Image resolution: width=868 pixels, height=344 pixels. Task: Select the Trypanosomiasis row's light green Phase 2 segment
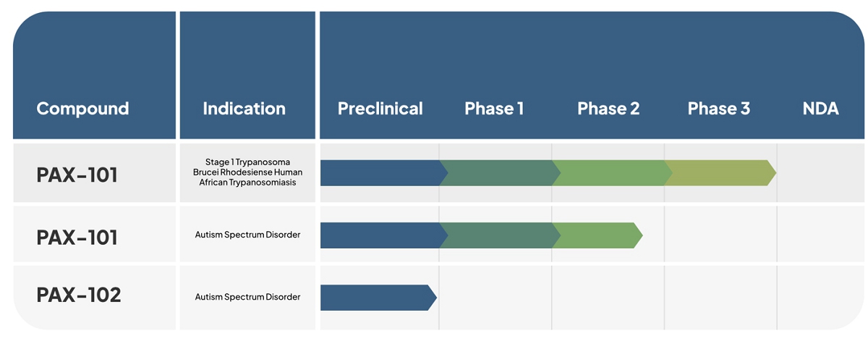[x=611, y=173]
